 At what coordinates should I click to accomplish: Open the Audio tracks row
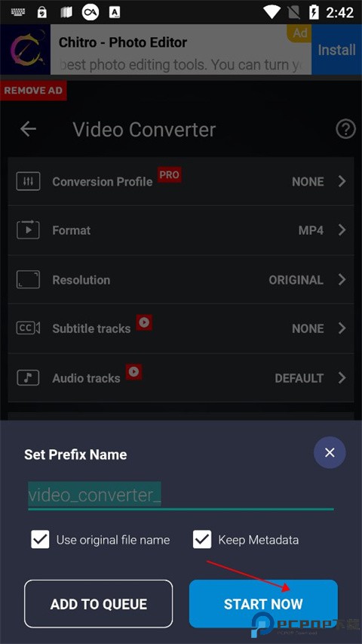tap(181, 377)
